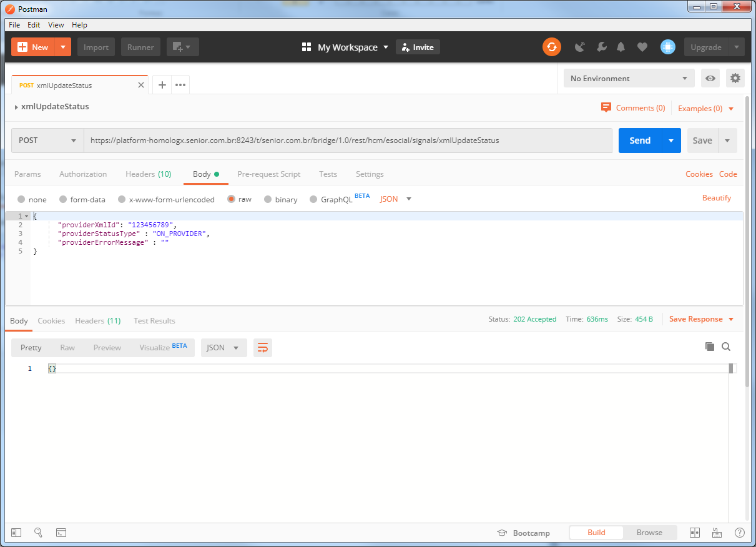Screen dimensions: 756x547
Task: Open the Send button dropdown arrow
Action: point(670,140)
